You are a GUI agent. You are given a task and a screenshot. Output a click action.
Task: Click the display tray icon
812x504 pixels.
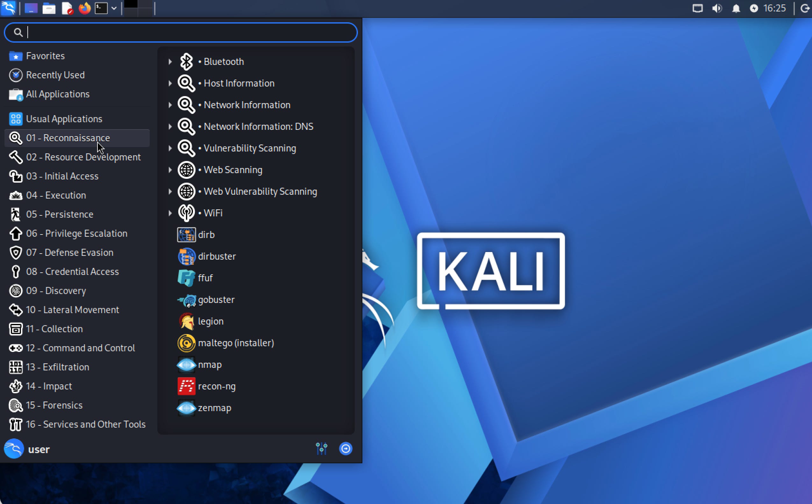point(697,8)
